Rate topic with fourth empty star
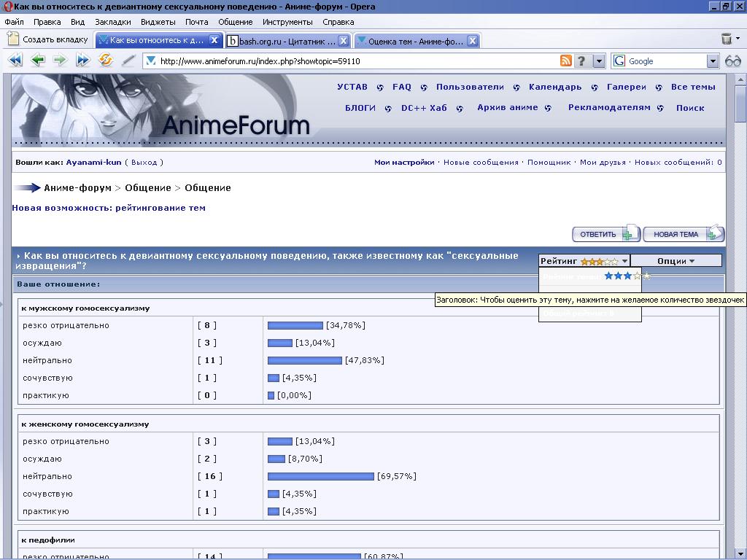Image resolution: width=747 pixels, height=560 pixels. tap(637, 276)
